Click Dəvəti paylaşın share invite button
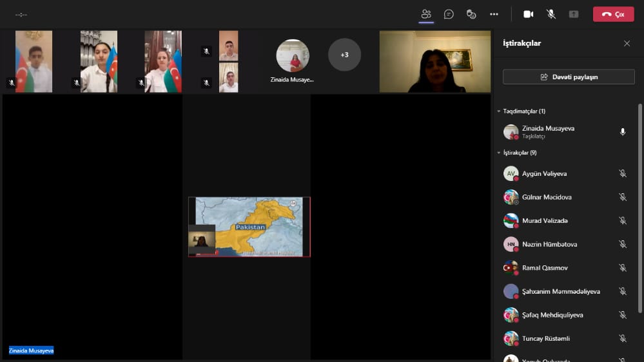This screenshot has height=362, width=644. (569, 77)
